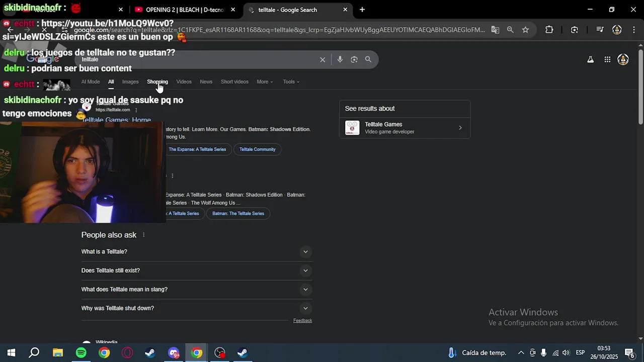
Task: Open the Telltale Community chip link
Action: point(258,149)
